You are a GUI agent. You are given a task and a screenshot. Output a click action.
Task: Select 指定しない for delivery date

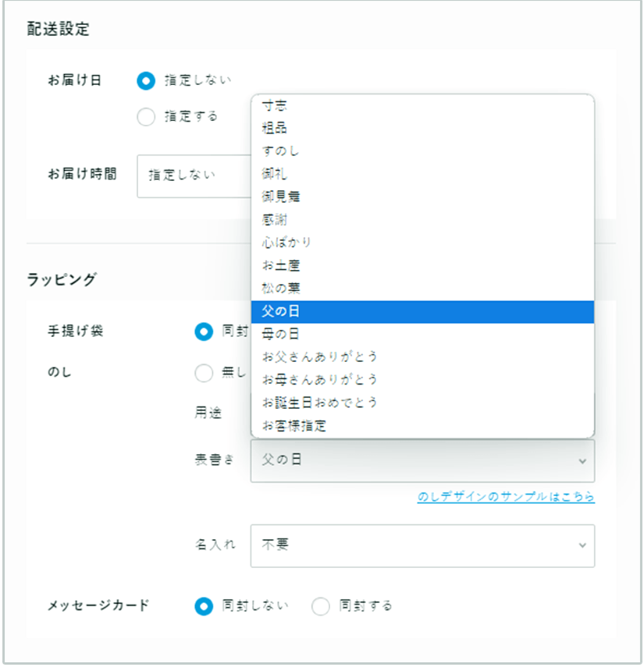(x=145, y=80)
